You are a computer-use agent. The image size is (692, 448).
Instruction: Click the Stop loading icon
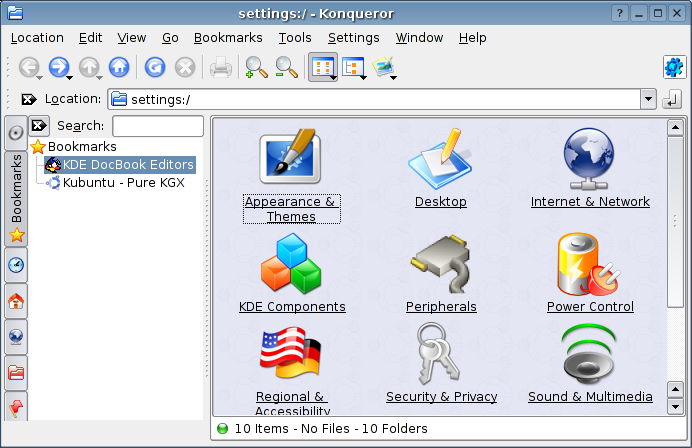point(185,68)
